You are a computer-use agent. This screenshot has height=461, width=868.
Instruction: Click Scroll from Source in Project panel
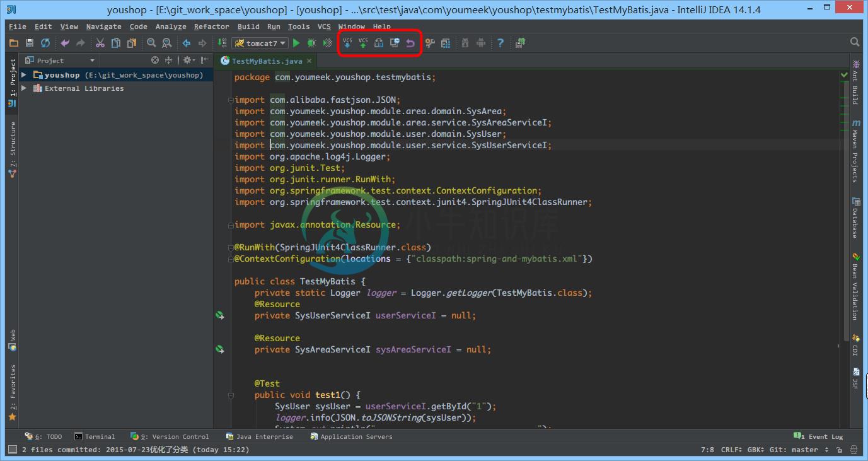pos(155,61)
